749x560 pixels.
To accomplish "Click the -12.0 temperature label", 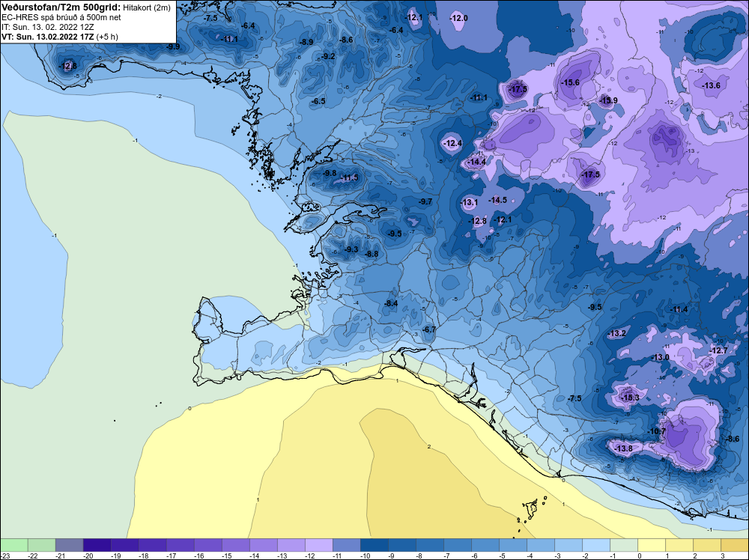I will [458, 18].
